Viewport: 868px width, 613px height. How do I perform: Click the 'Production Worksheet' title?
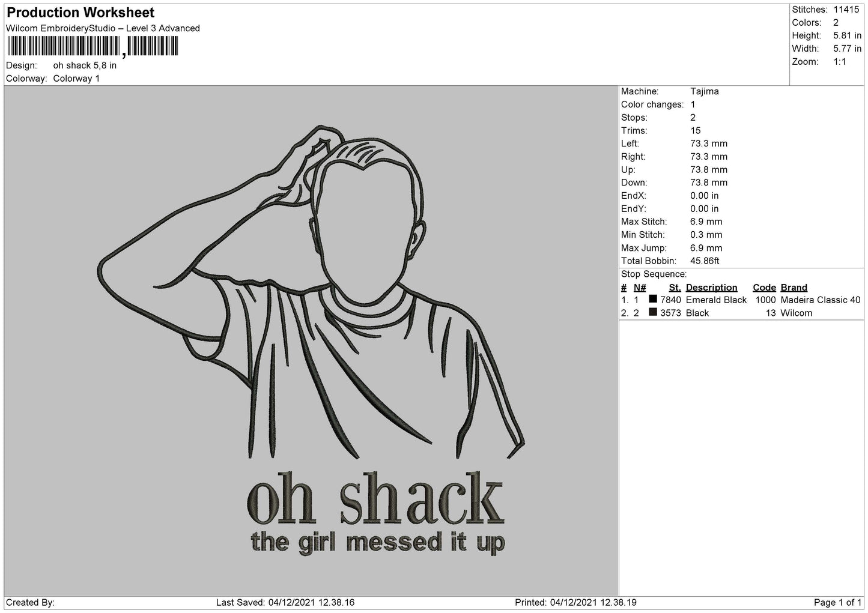click(x=80, y=13)
